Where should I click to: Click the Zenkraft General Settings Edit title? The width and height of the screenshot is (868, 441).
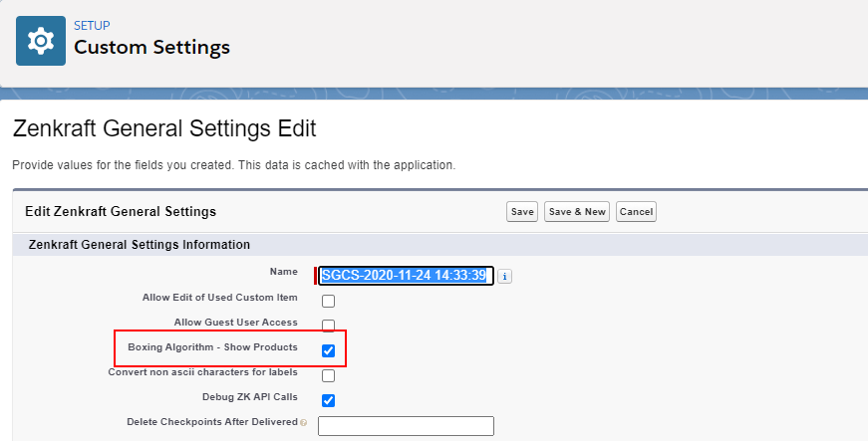[x=164, y=128]
